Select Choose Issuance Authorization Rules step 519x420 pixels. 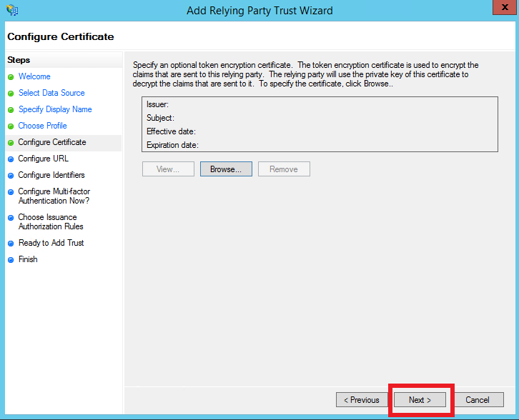[x=51, y=222]
